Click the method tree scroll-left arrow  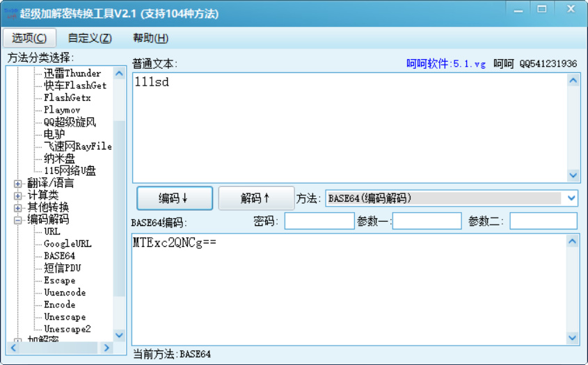(13, 348)
